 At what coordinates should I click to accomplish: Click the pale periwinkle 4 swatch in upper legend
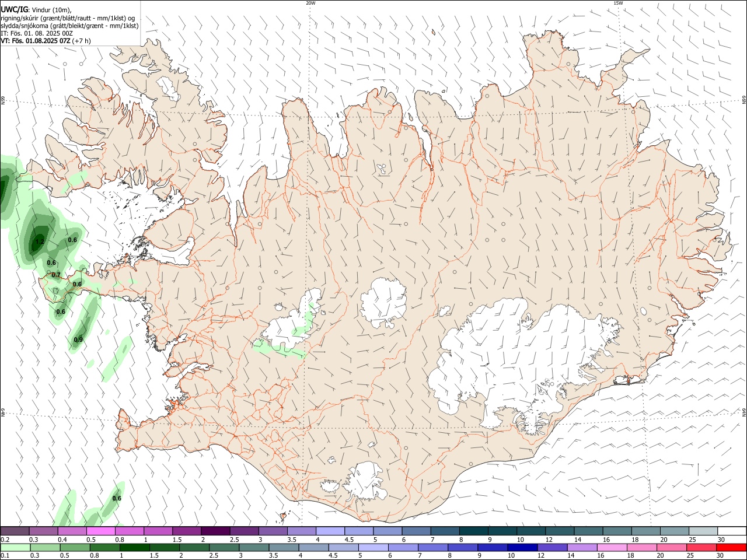coord(330,531)
